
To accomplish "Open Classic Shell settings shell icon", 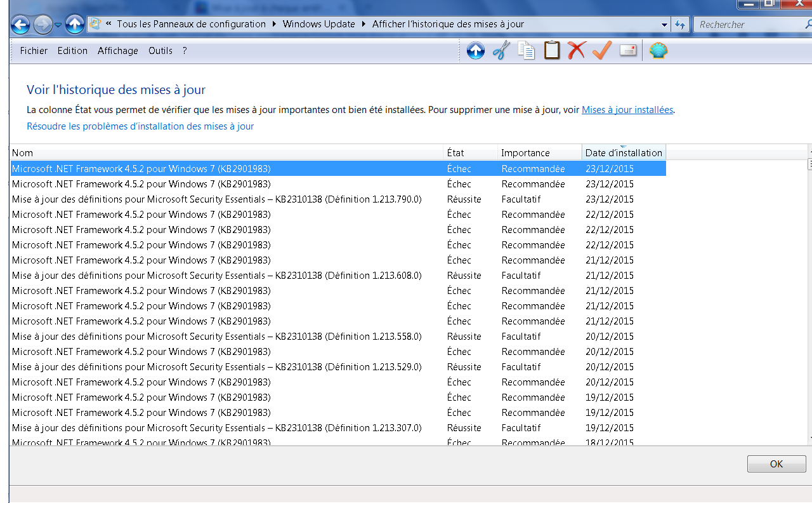I will pyautogui.click(x=658, y=50).
